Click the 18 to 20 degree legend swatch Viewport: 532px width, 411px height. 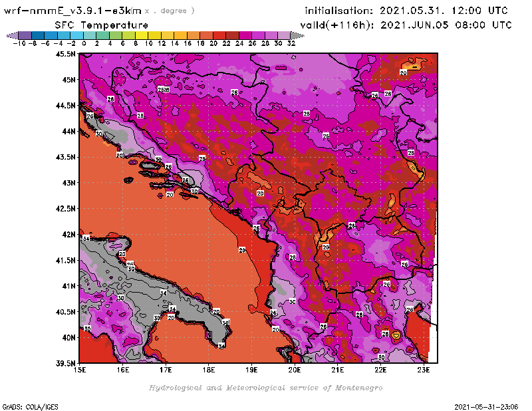click(x=206, y=35)
